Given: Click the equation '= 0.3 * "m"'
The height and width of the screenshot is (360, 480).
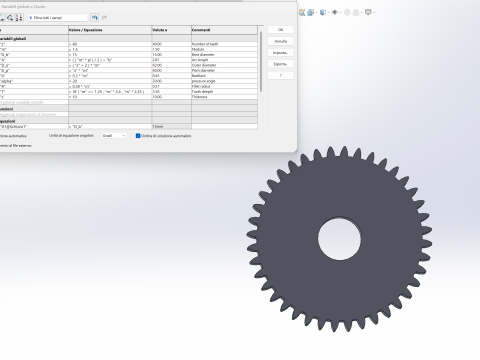Looking at the screenshot, I should pyautogui.click(x=110, y=76).
